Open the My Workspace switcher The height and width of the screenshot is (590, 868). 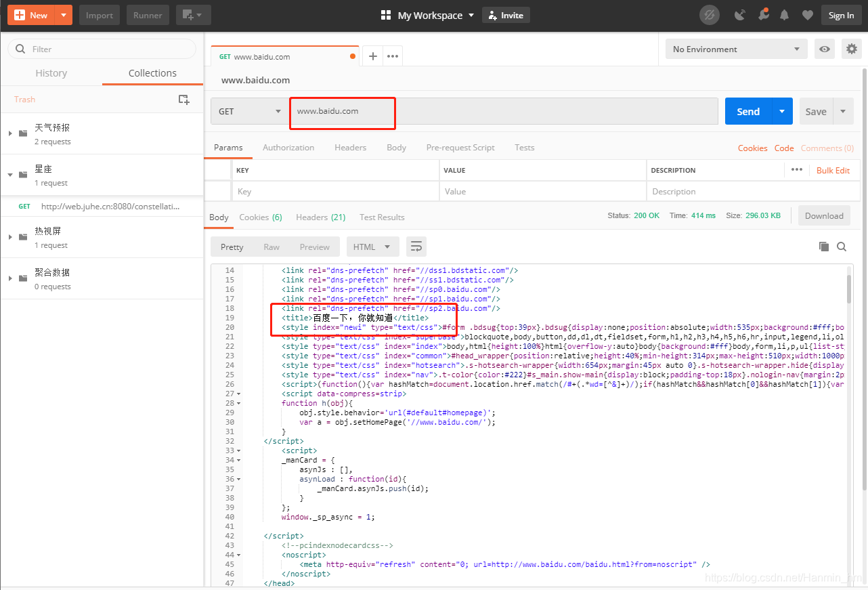click(x=429, y=15)
